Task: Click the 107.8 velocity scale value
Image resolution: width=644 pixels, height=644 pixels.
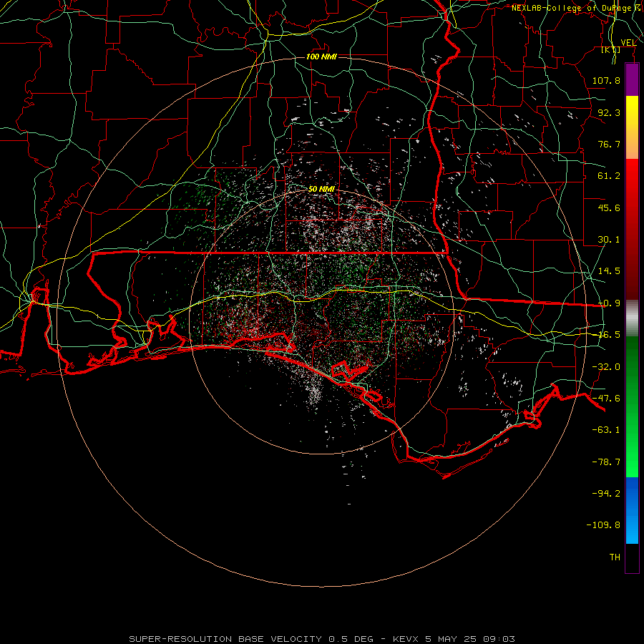Action: point(606,80)
